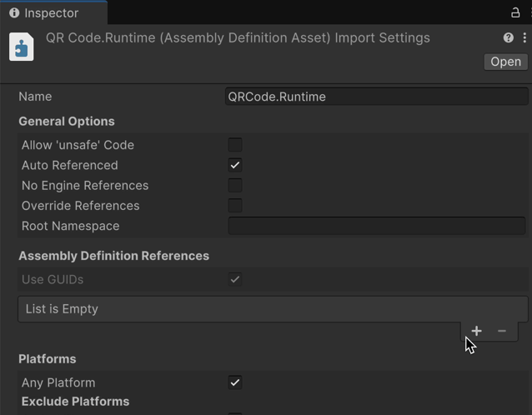Open the three-dot menu beside the help icon
This screenshot has width=532, height=415.
click(524, 37)
